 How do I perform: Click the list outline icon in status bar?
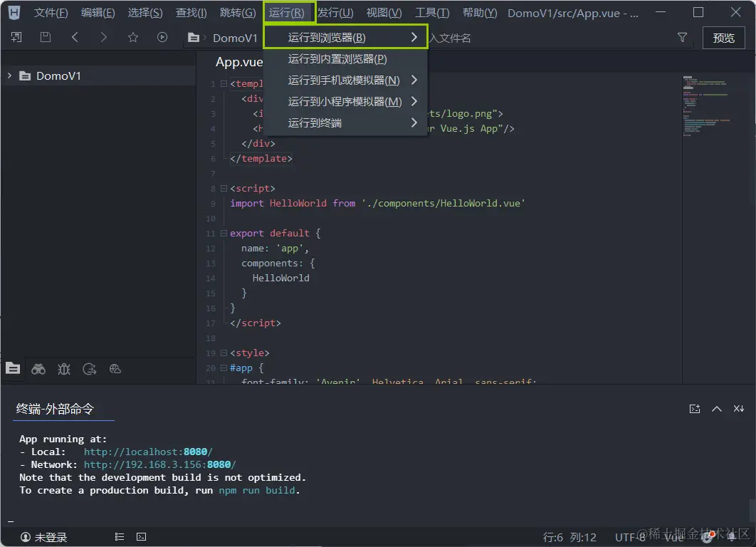point(120,537)
